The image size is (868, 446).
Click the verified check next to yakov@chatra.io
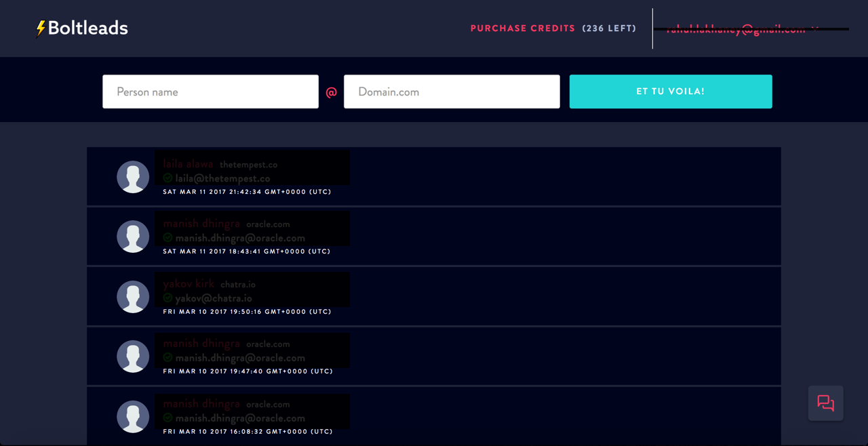tap(167, 298)
